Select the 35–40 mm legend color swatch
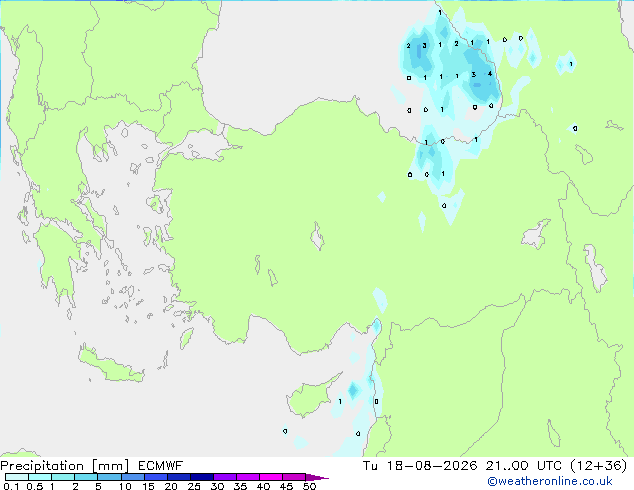This screenshot has width=634, height=490. 248,477
